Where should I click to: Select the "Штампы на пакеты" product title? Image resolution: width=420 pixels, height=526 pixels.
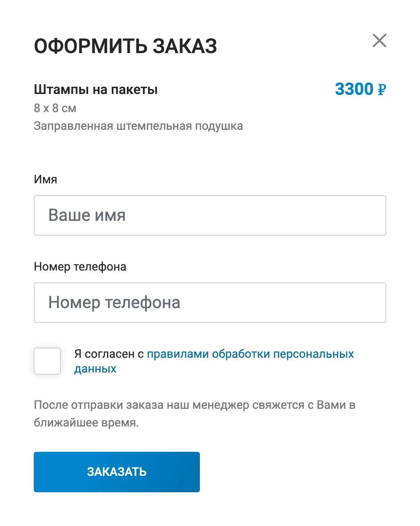tap(96, 90)
